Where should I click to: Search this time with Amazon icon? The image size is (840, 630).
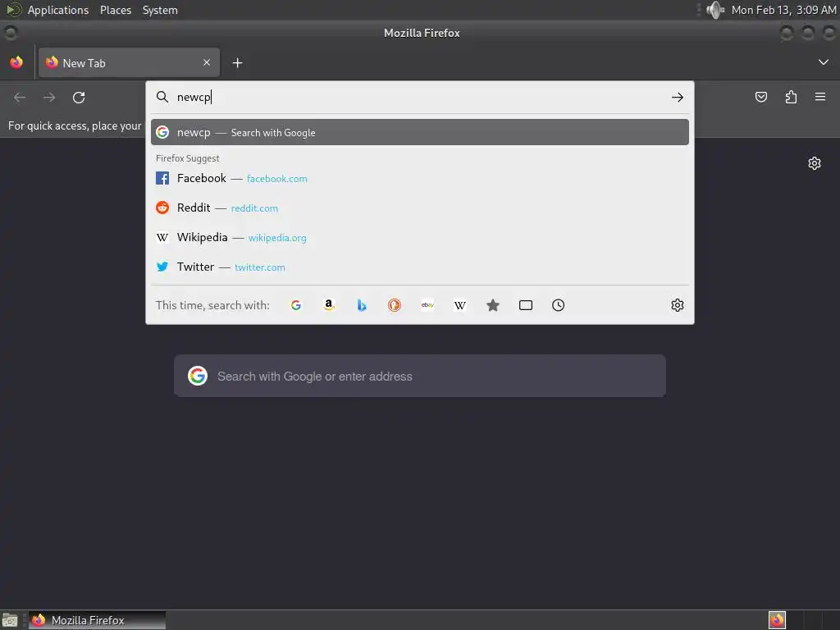(x=329, y=305)
